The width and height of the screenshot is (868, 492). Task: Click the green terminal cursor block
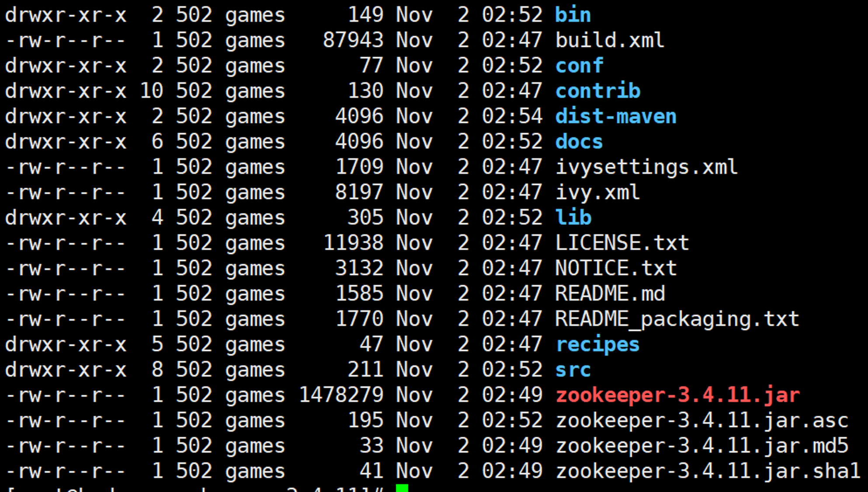point(402,488)
